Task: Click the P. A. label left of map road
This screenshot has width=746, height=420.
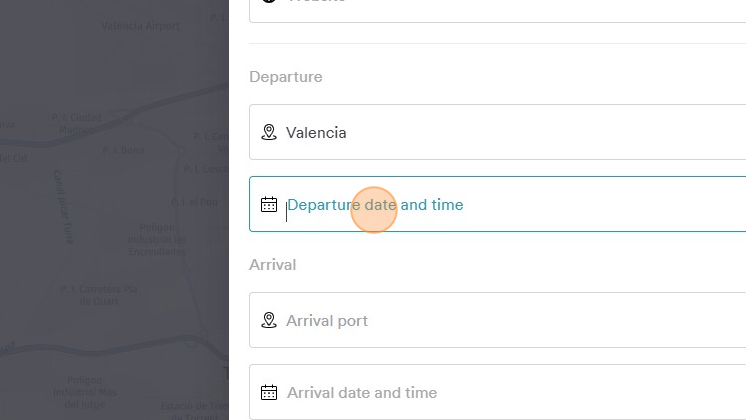Action: 124,151
